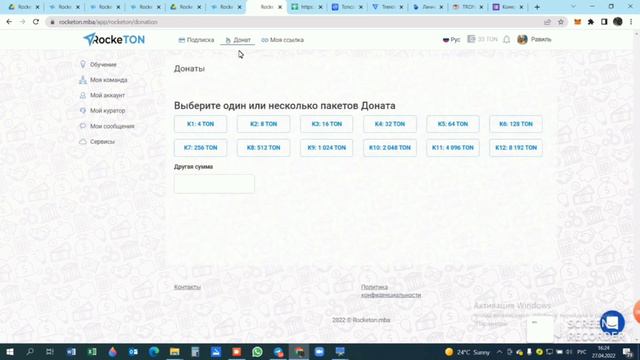Open the Контакты footer link
Screen dimensions: 640x360
[x=187, y=287]
